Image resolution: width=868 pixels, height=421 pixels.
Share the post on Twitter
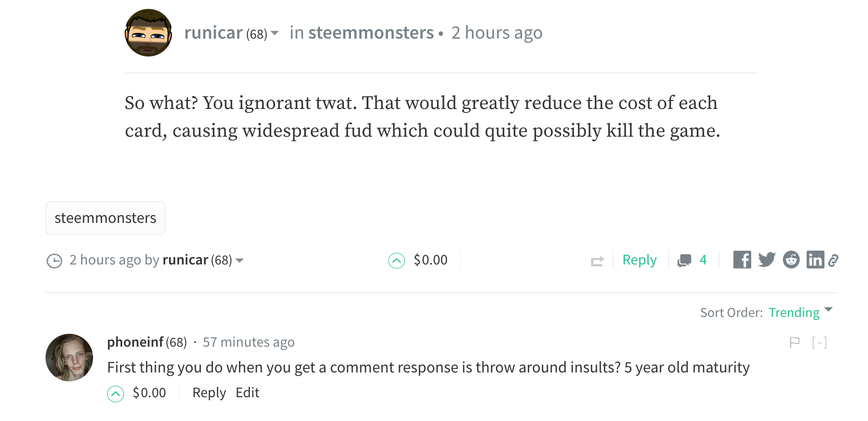pyautogui.click(x=767, y=260)
